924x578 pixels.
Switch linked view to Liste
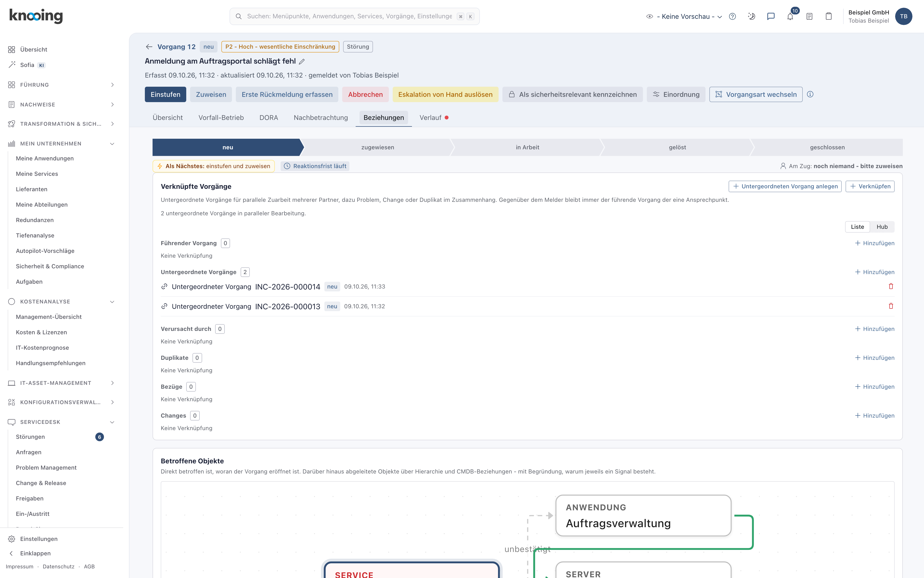(x=858, y=227)
